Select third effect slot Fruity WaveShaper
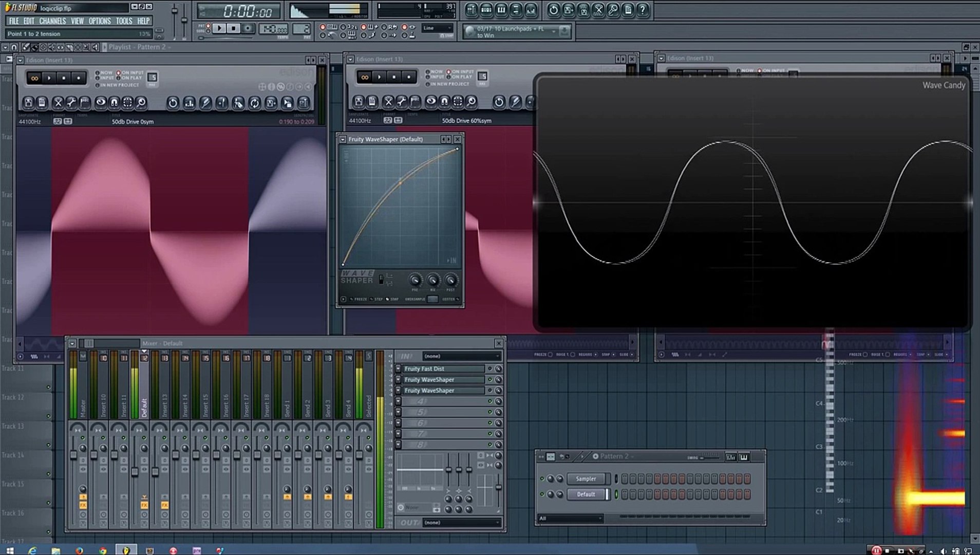Screen dimensions: 980x555 tap(443, 391)
